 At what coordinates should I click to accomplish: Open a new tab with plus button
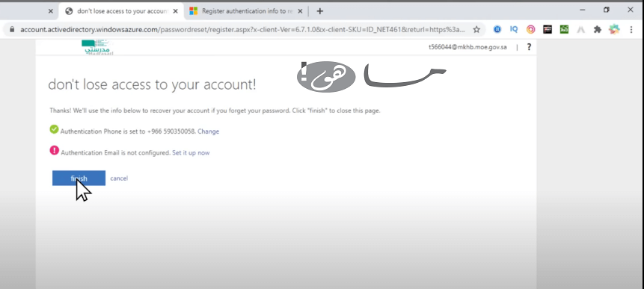[320, 11]
